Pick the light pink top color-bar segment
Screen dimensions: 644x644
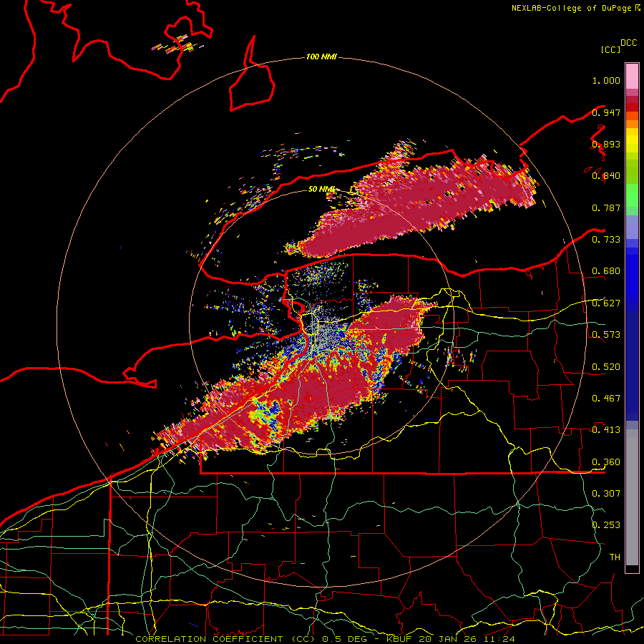pos(632,76)
